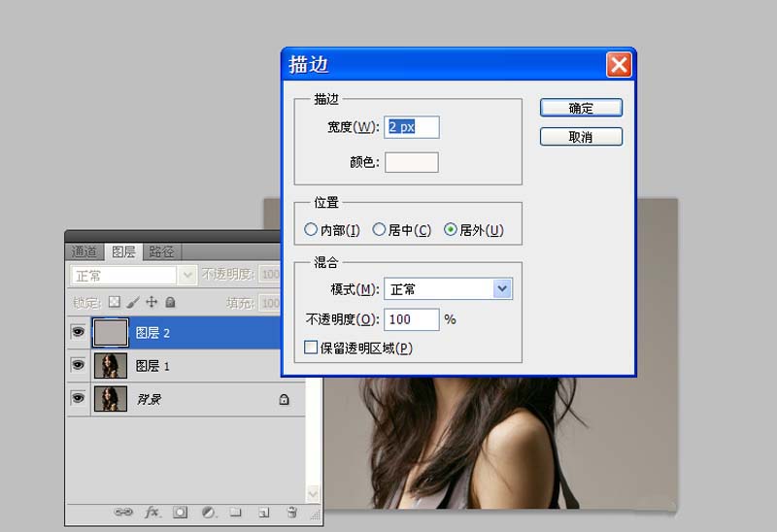Switch to the 路径 tab
The height and width of the screenshot is (532, 777).
161,251
